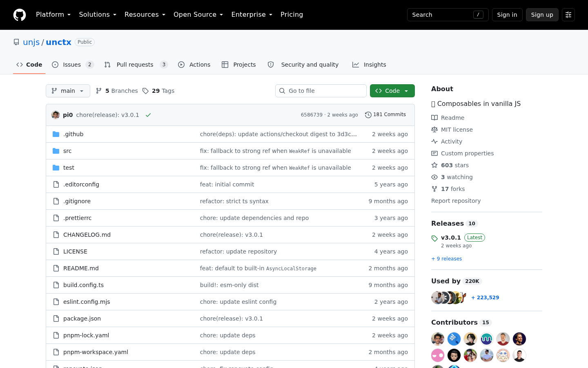Open commit message 'build!: esm-only dist'
The image size is (588, 368).
tap(229, 285)
